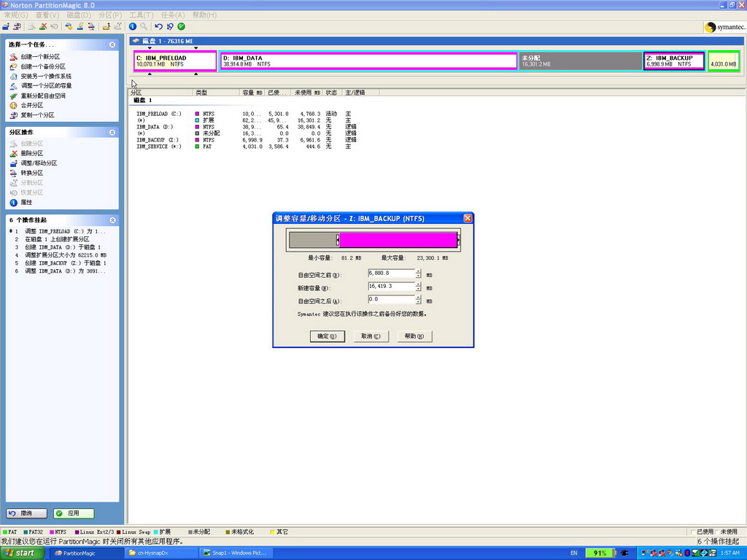Viewport: 747px width, 560px height.
Task: Click the undo arrow icon in toolbar
Action: point(158,26)
